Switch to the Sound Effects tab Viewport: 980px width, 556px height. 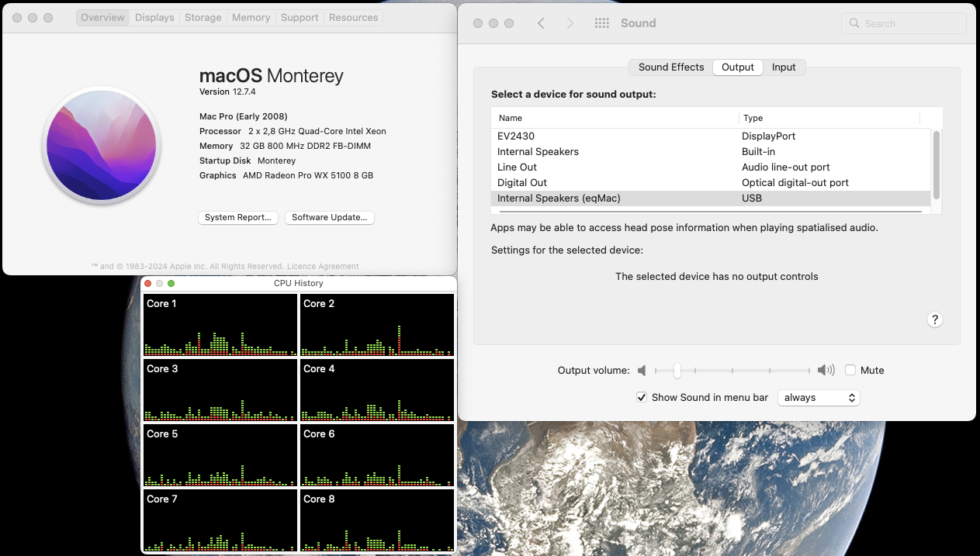click(x=671, y=67)
